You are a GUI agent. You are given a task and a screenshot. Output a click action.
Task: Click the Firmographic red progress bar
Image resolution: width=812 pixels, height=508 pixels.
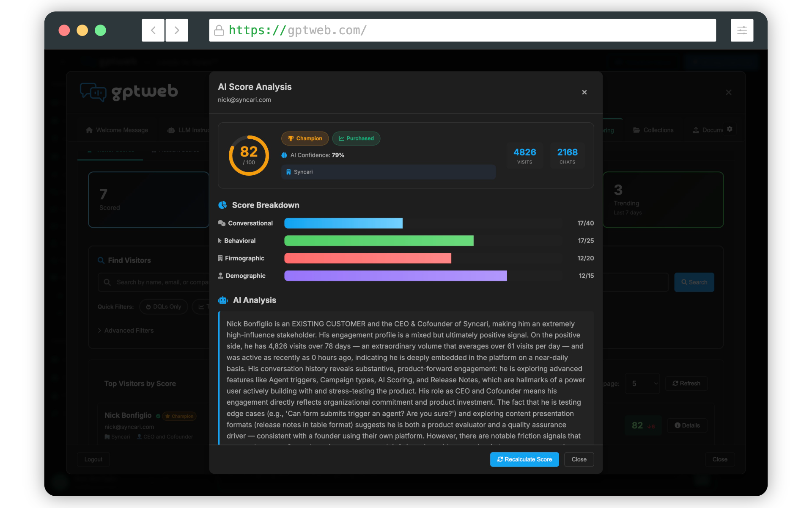(368, 258)
